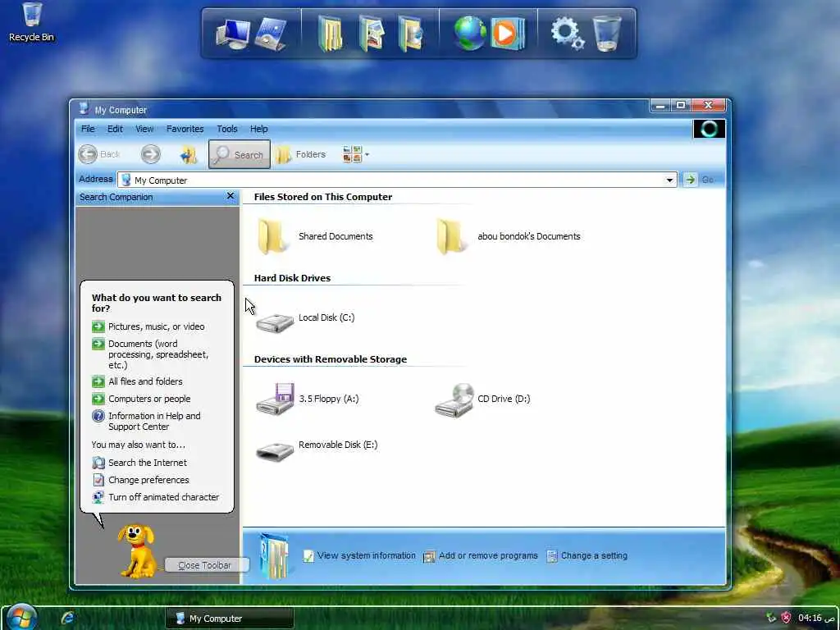Click Add or remove programs link
This screenshot has height=630, width=840.
[x=481, y=555]
